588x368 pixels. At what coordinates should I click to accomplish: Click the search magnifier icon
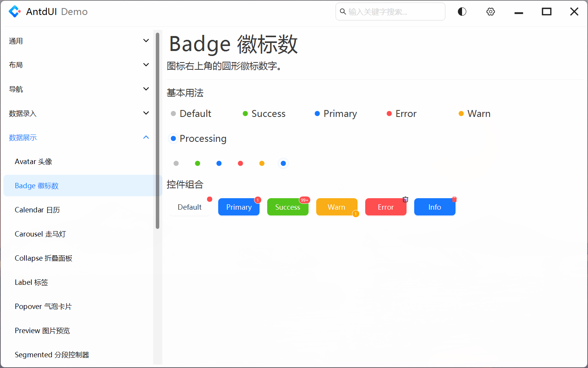tap(343, 11)
